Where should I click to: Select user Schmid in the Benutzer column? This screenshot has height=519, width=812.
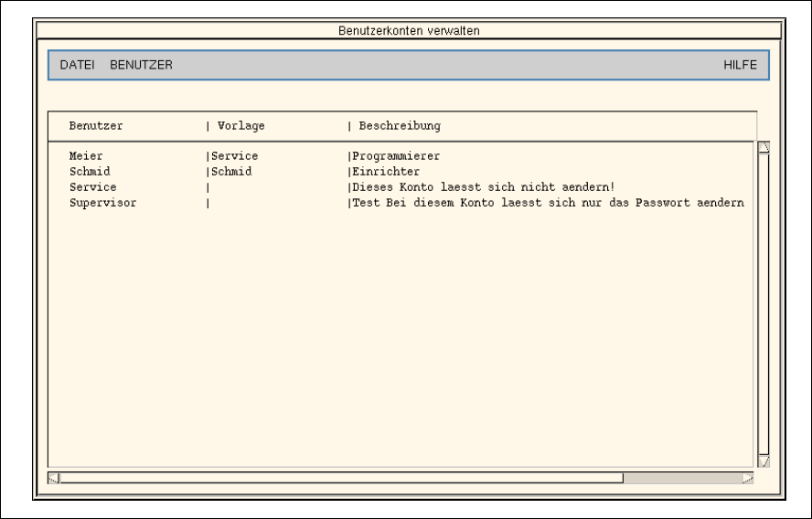pyautogui.click(x=90, y=172)
